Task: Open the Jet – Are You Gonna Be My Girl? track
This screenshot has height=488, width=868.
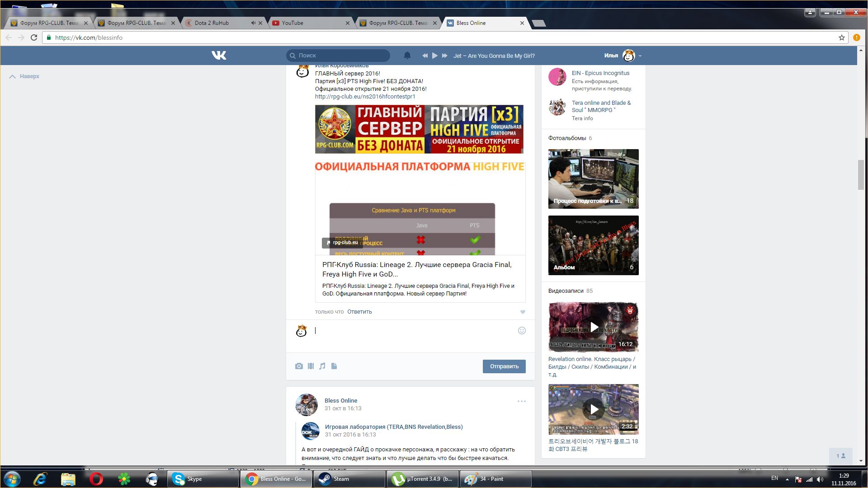Action: coord(494,56)
